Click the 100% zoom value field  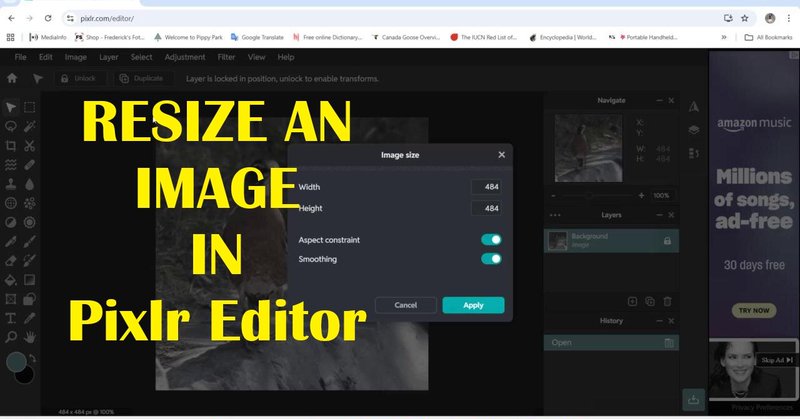pos(661,195)
